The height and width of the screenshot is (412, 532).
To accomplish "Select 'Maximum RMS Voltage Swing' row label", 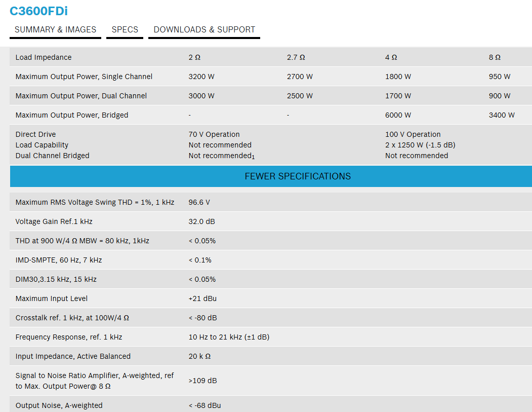I will coord(95,202).
